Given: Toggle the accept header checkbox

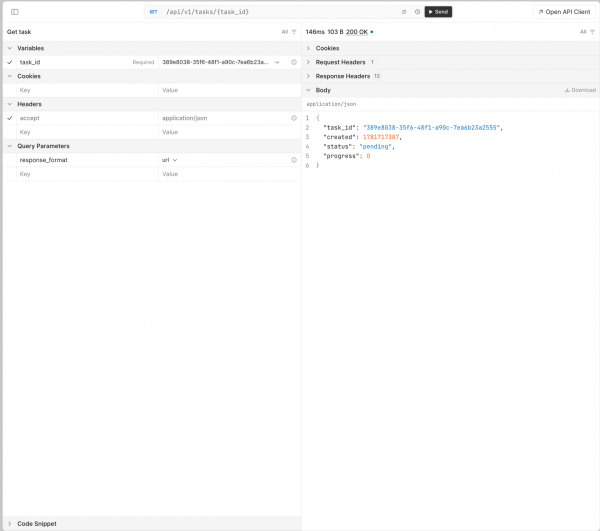Looking at the screenshot, I should click(x=10, y=118).
